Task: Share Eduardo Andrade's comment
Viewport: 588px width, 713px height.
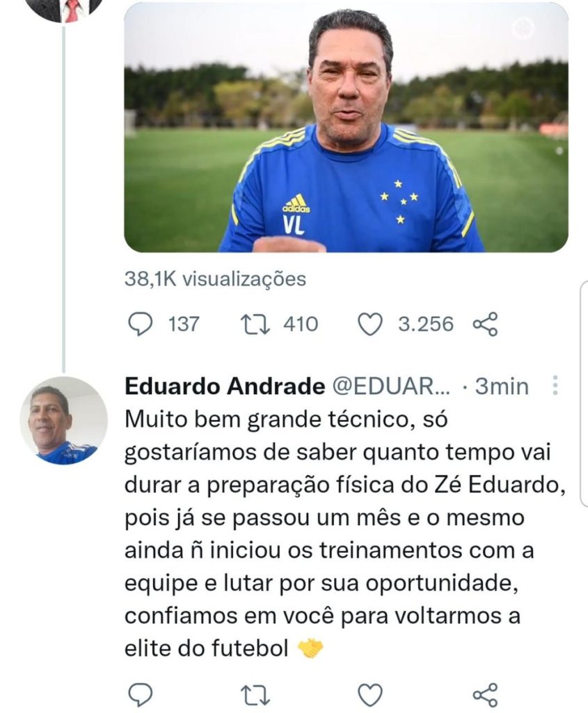Action: [485, 694]
